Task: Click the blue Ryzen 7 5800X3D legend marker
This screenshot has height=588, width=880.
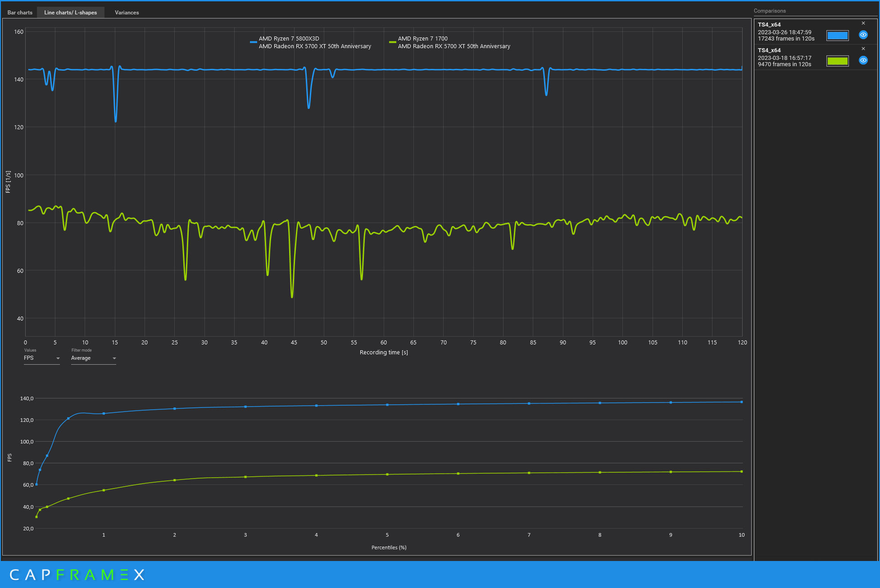Action: (253, 42)
